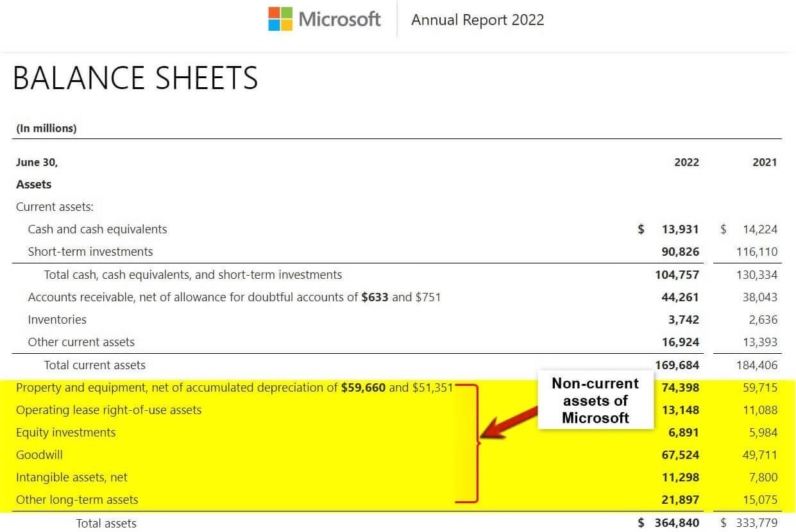Click the Cash and cash equivalents line item
This screenshot has height=532, width=796.
pyautogui.click(x=97, y=229)
